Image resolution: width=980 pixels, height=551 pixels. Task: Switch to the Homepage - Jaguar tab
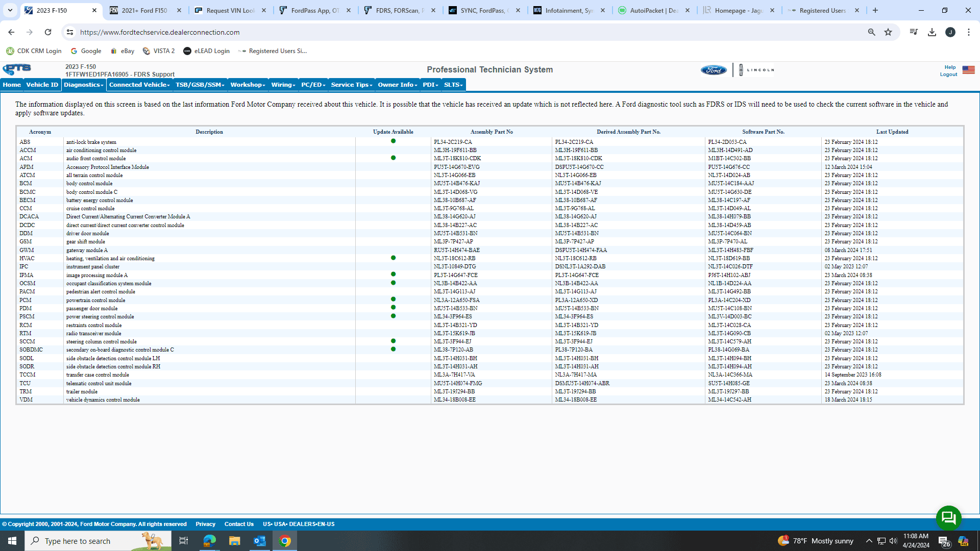click(x=739, y=10)
